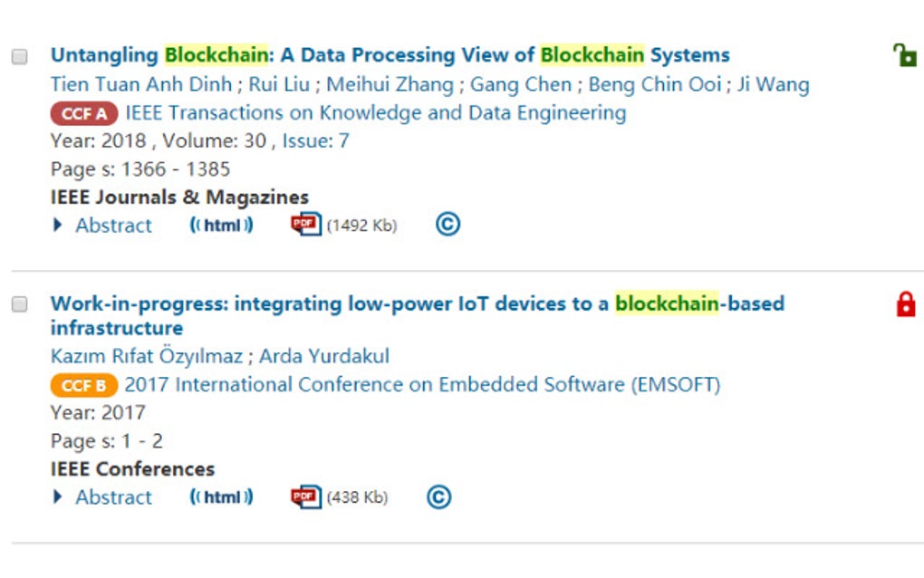Click the red locked access icon
The width and height of the screenshot is (924, 578).
pyautogui.click(x=905, y=305)
